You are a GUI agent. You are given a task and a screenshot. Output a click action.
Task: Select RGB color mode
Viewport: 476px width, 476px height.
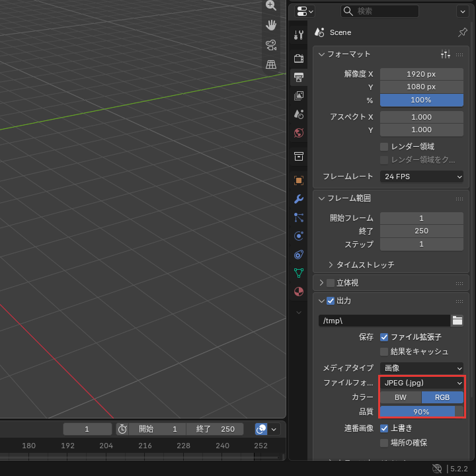pos(442,397)
